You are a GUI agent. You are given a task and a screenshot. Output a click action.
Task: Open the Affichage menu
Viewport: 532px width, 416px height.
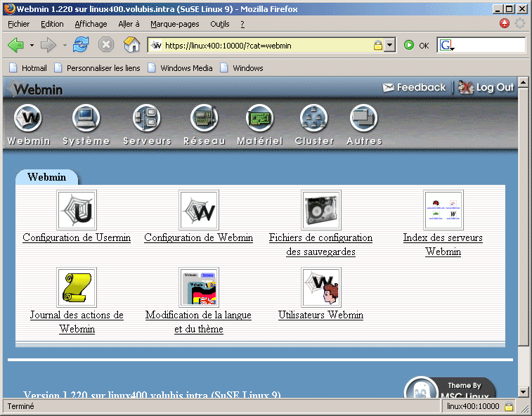click(x=91, y=24)
